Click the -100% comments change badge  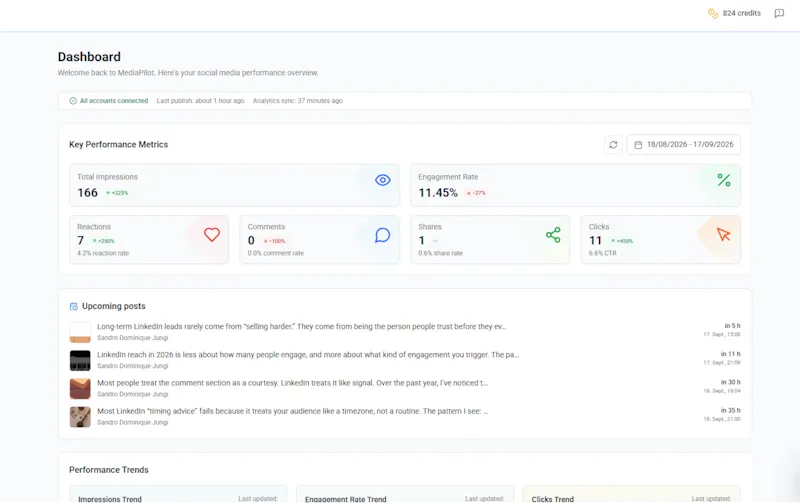pos(274,241)
